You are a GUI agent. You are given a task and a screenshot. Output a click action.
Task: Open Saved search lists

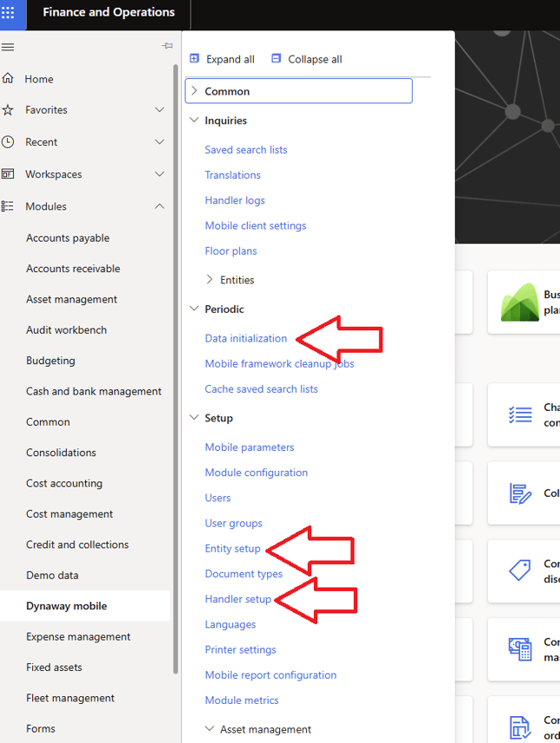coord(246,150)
